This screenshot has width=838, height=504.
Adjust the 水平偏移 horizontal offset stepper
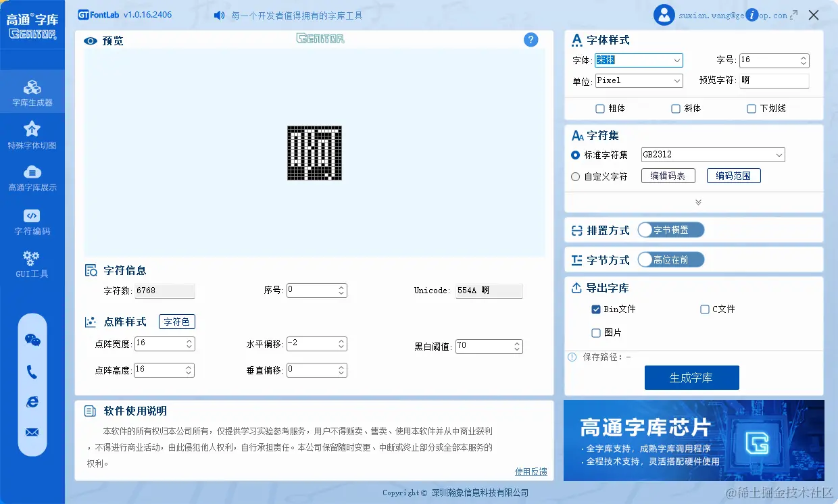tap(342, 344)
